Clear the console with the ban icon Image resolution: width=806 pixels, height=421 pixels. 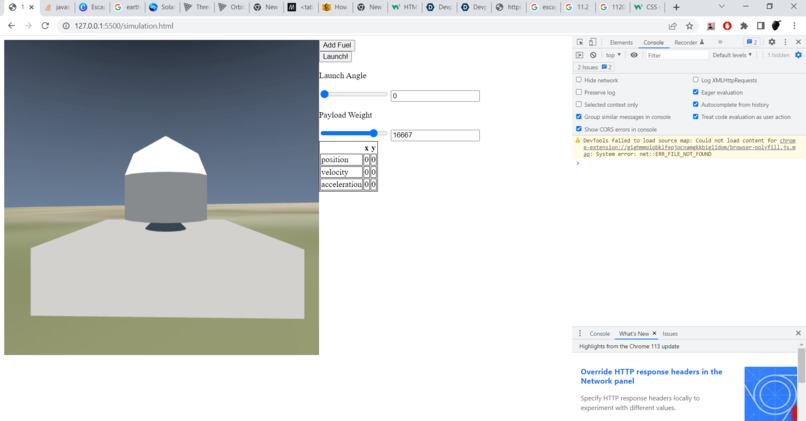point(593,55)
